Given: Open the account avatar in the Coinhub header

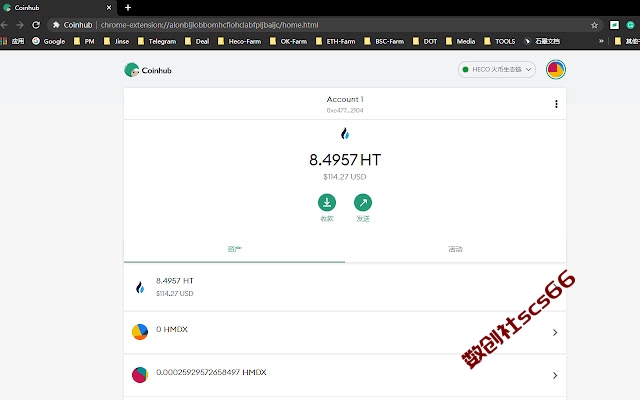Looking at the screenshot, I should (x=556, y=69).
